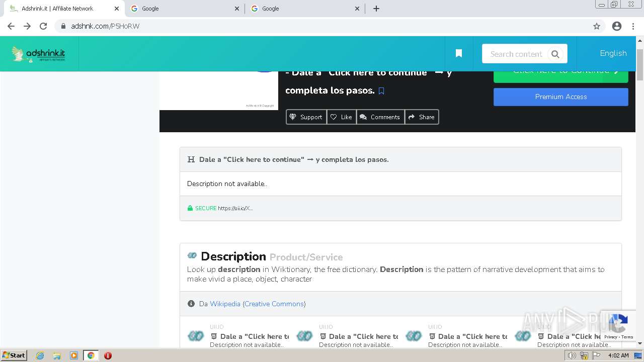This screenshot has height=362, width=644.
Task: Click the adshrink.it logo
Action: coord(39,54)
